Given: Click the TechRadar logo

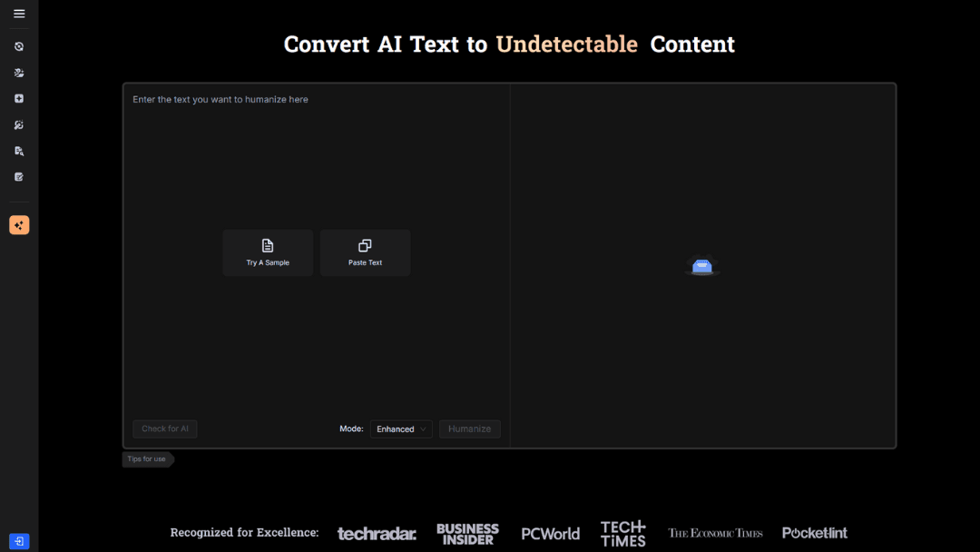Looking at the screenshot, I should click(377, 534).
